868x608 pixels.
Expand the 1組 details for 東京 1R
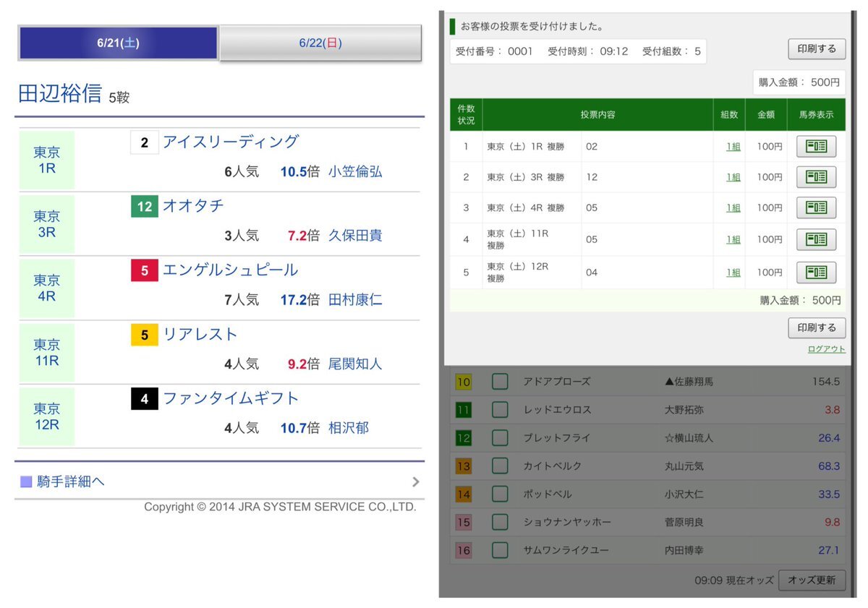click(733, 147)
